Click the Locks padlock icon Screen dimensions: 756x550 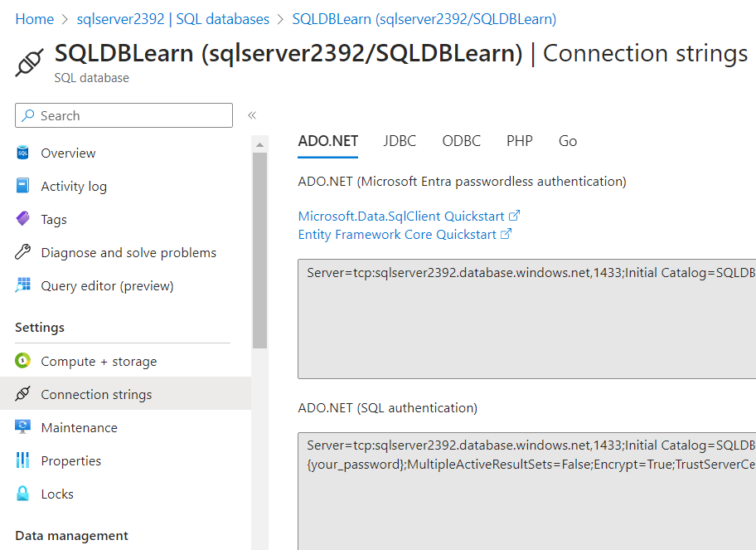click(22, 493)
